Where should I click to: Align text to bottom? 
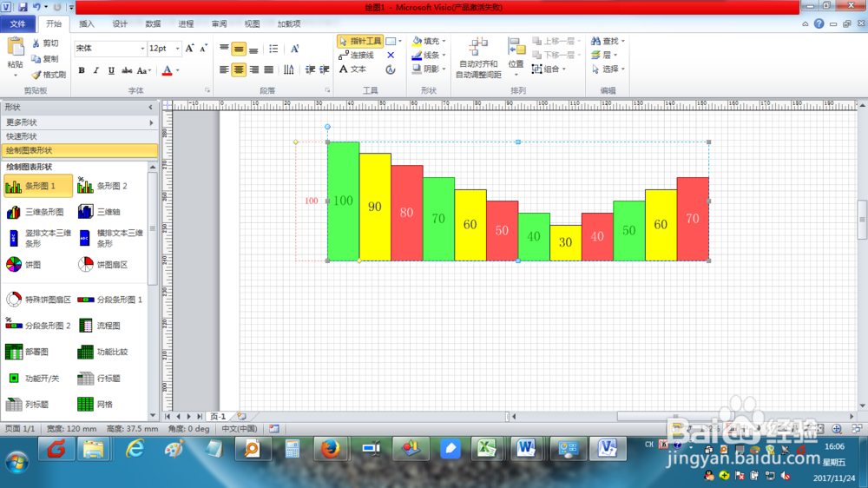pyautogui.click(x=253, y=49)
